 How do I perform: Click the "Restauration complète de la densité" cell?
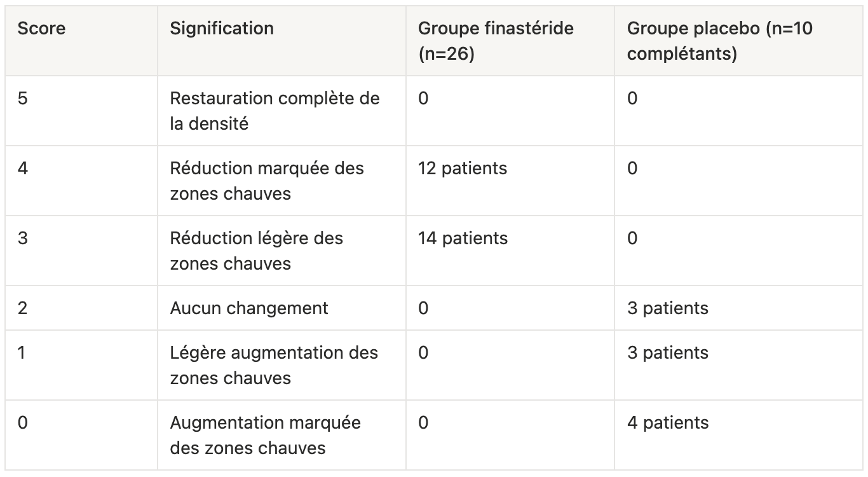click(275, 111)
